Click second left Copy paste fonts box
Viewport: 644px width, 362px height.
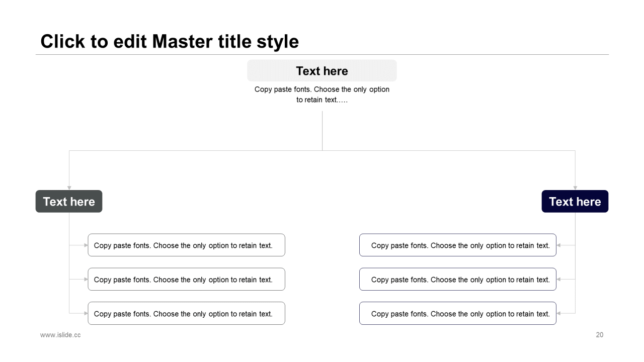click(186, 280)
